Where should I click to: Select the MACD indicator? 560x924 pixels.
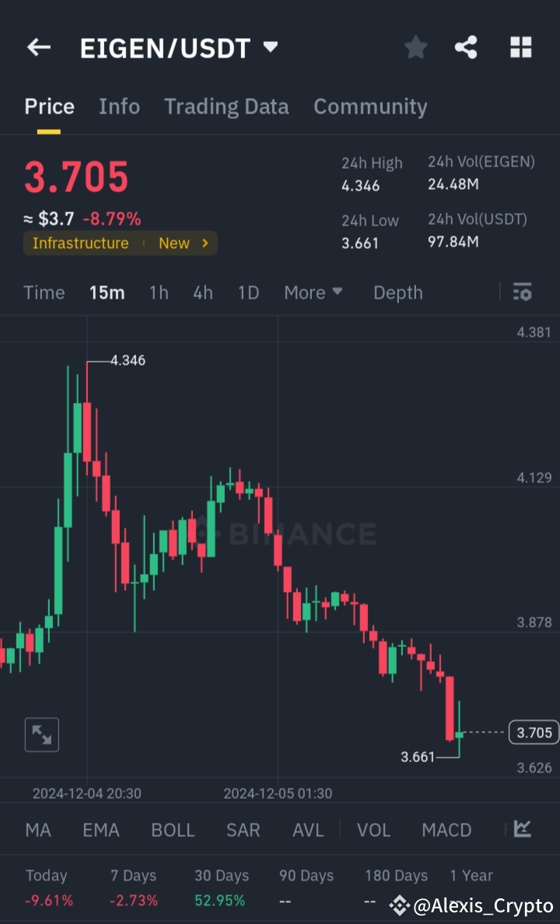pos(446,830)
